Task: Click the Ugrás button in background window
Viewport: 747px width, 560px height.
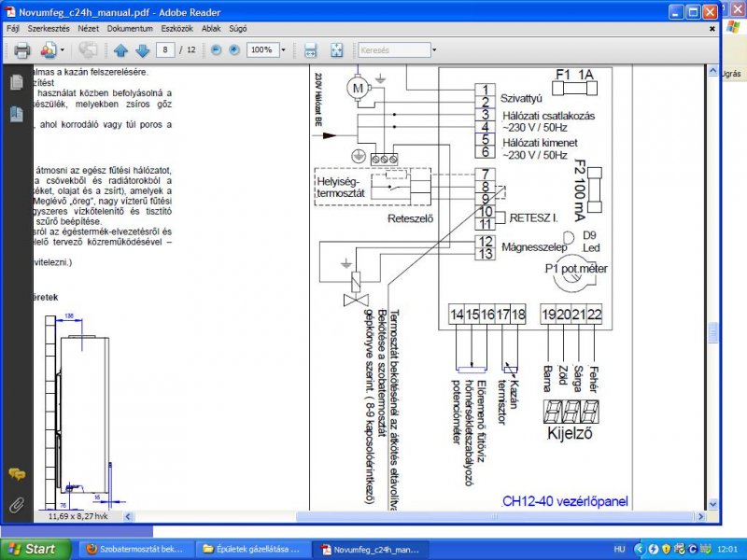Action: click(733, 74)
